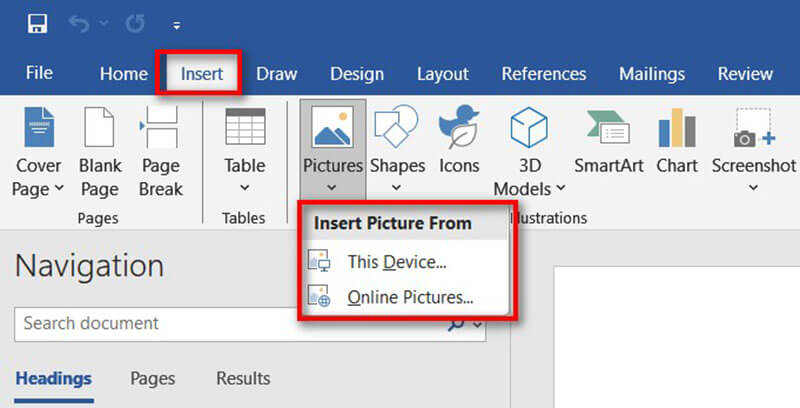This screenshot has height=408, width=800.
Task: Switch to the Design ribbon tab
Action: (357, 74)
